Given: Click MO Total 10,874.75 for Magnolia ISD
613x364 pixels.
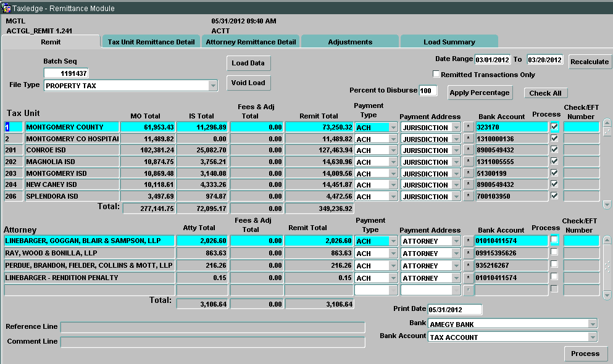Looking at the screenshot, I should 148,162.
